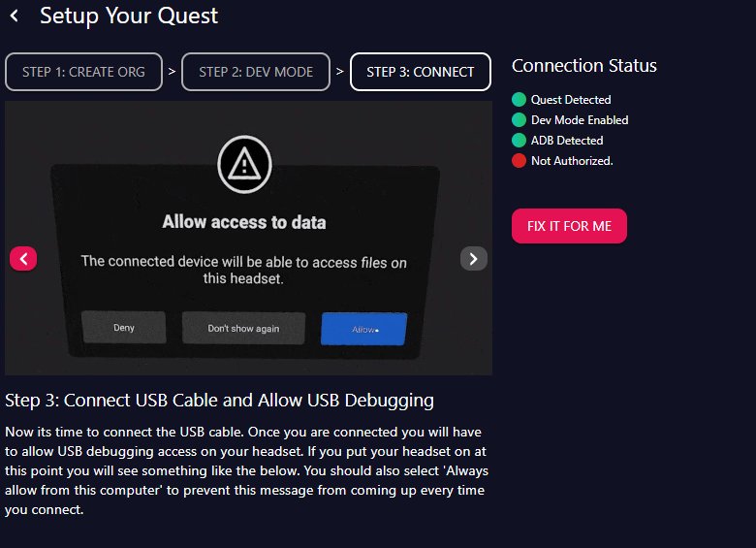This screenshot has width=756, height=548.
Task: Click the Setup Your Quest title
Action: click(x=129, y=16)
